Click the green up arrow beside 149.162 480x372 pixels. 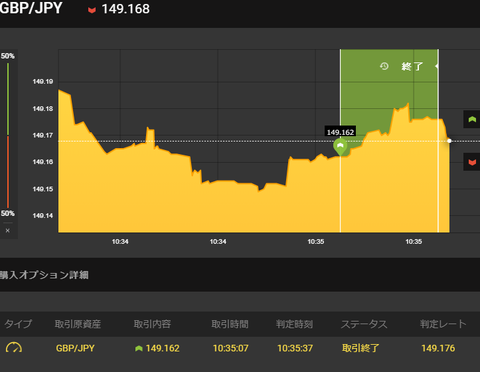click(x=139, y=348)
